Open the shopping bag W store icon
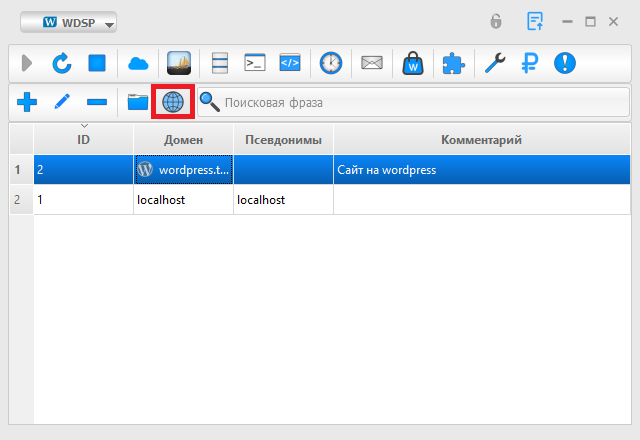 (x=413, y=63)
